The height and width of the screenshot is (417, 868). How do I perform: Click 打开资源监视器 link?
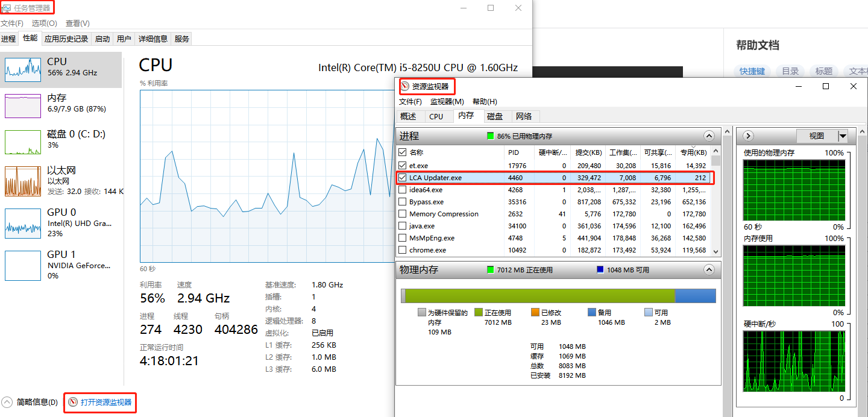coord(106,402)
